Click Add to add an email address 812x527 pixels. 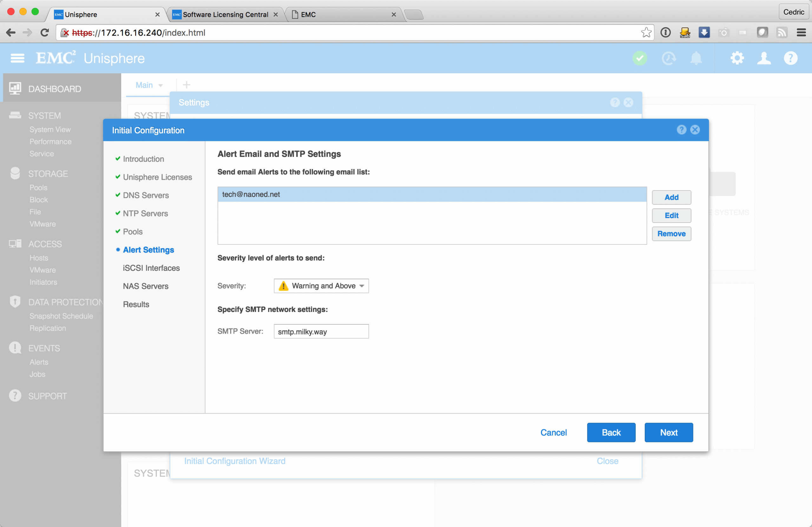tap(671, 198)
